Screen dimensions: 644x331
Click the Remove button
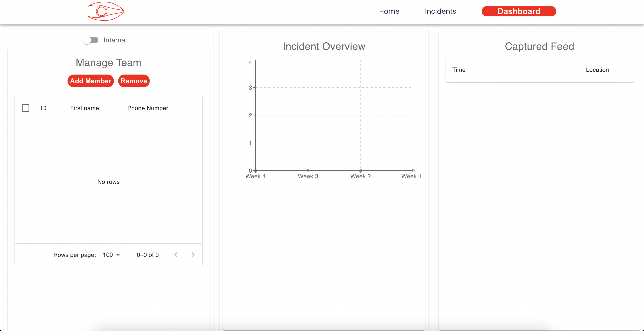(134, 81)
